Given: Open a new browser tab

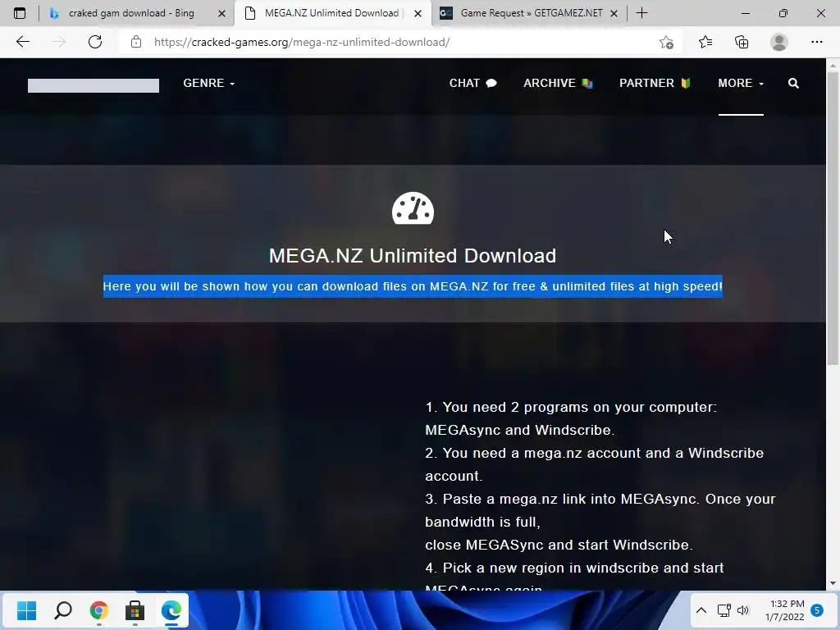Looking at the screenshot, I should pyautogui.click(x=641, y=13).
